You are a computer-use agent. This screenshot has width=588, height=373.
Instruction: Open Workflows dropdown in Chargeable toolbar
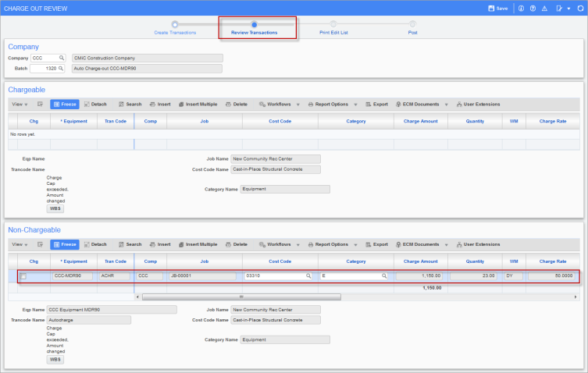click(277, 104)
